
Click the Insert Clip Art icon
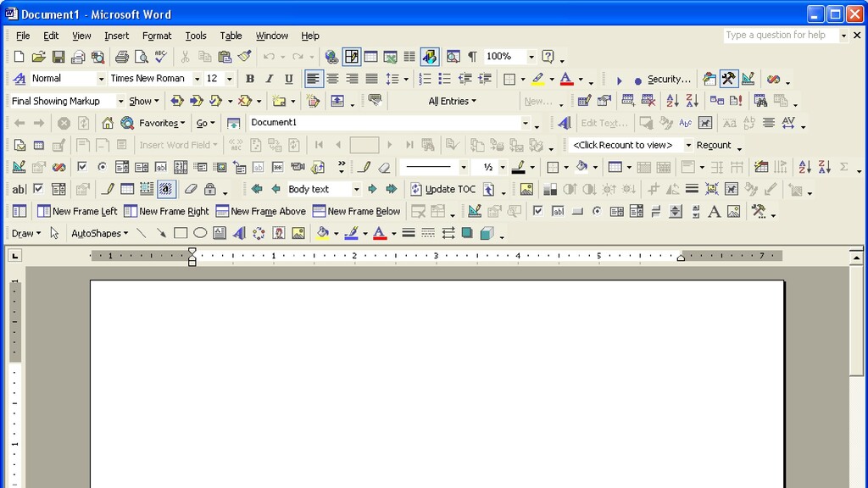tap(278, 234)
